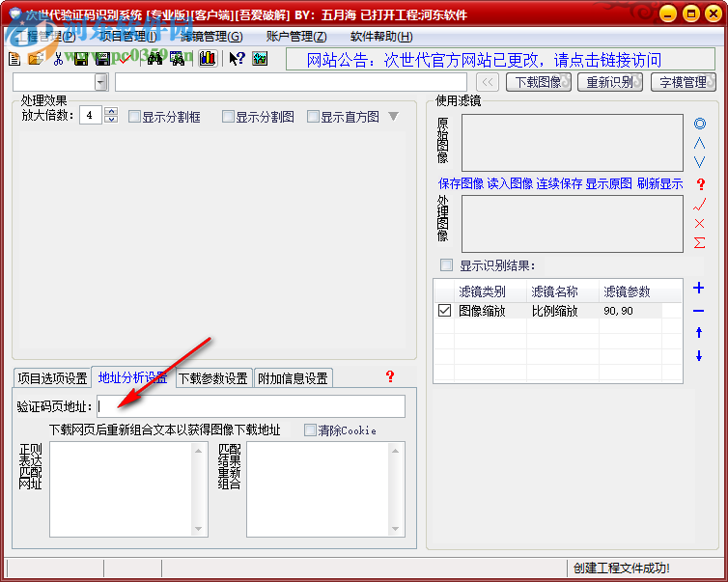Open the 软件帮助(H) menu
This screenshot has width=728, height=582.
[381, 37]
